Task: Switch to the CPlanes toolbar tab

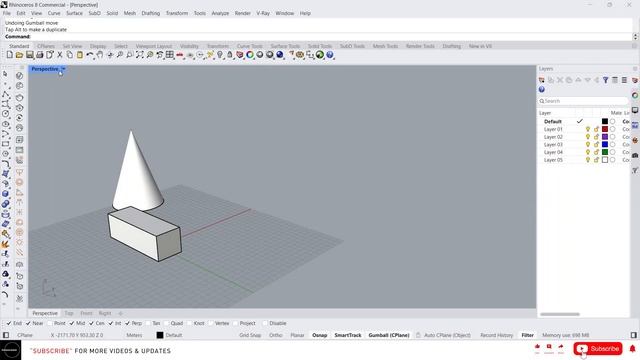Action: [46, 46]
